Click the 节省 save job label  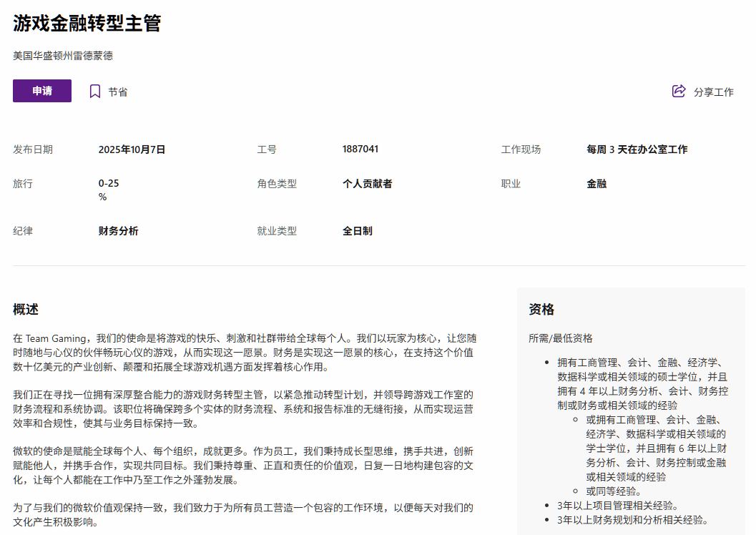[x=118, y=92]
